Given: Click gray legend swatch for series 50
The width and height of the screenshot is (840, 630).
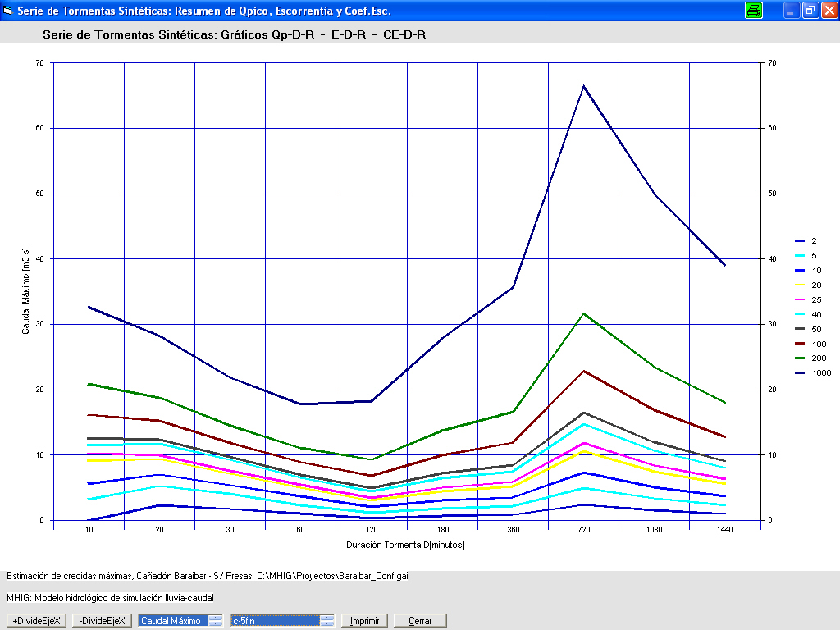Looking at the screenshot, I should coord(800,329).
